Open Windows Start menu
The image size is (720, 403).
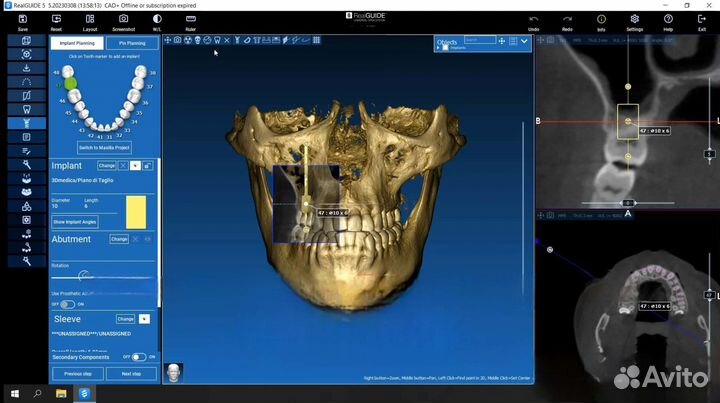[15, 393]
